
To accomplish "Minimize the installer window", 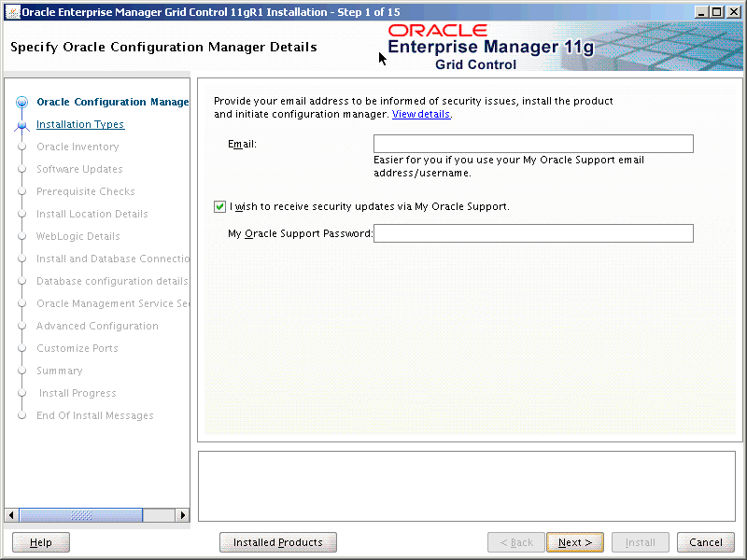I will click(x=700, y=12).
